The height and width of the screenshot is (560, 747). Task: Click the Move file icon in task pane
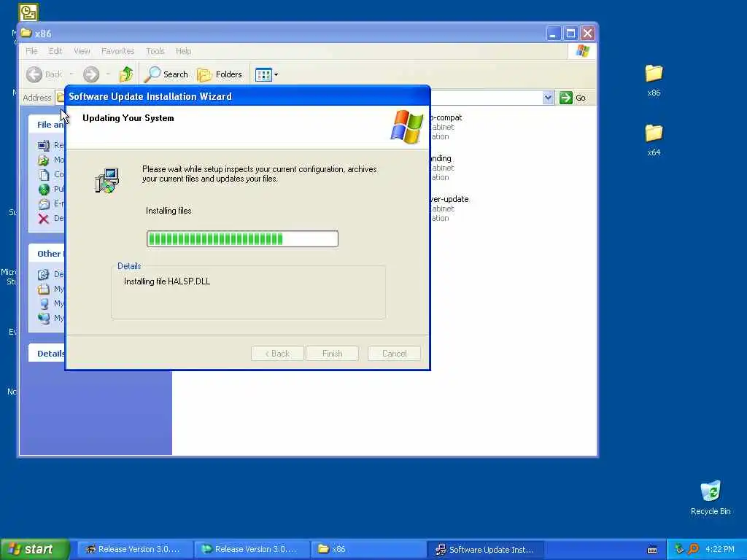coord(43,160)
